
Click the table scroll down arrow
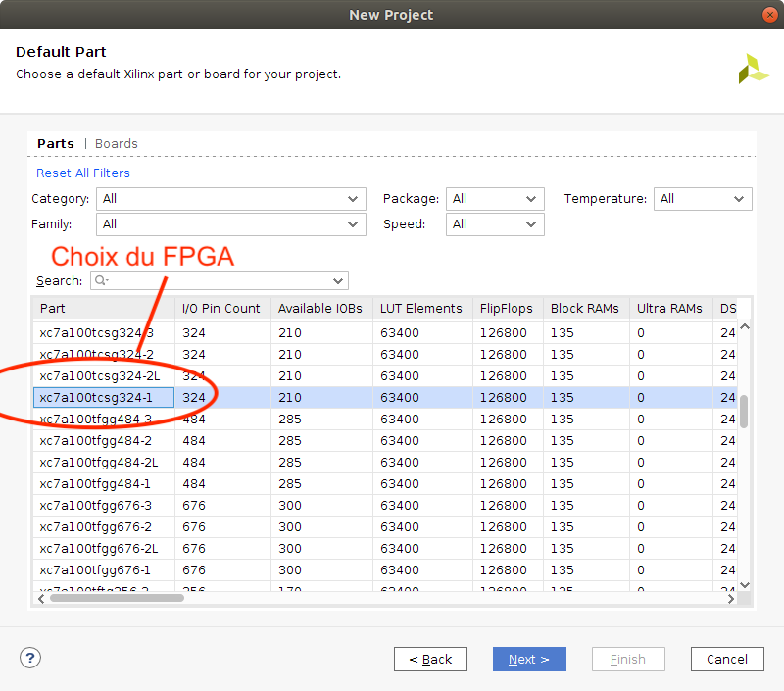(745, 585)
